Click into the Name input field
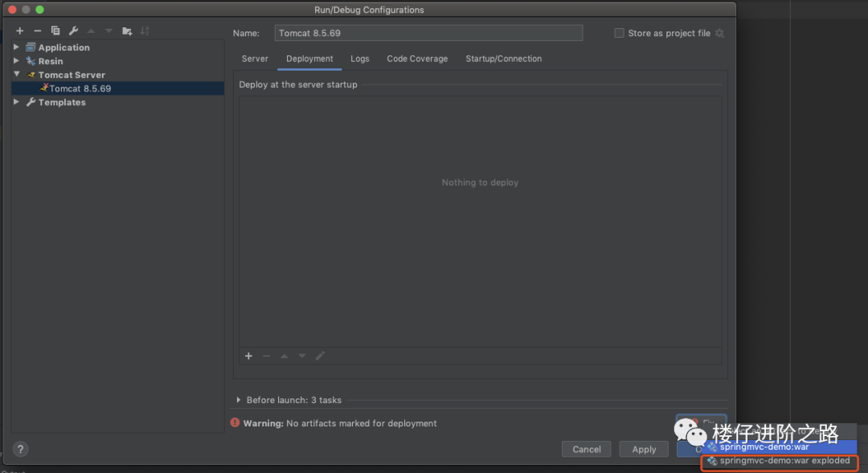Image resolution: width=868 pixels, height=473 pixels. coord(428,33)
